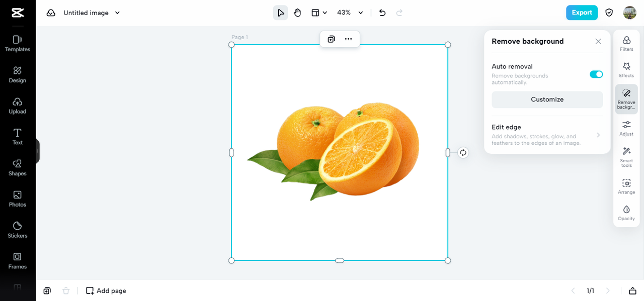Open the Opacity tool
The image size is (644, 301).
(626, 213)
